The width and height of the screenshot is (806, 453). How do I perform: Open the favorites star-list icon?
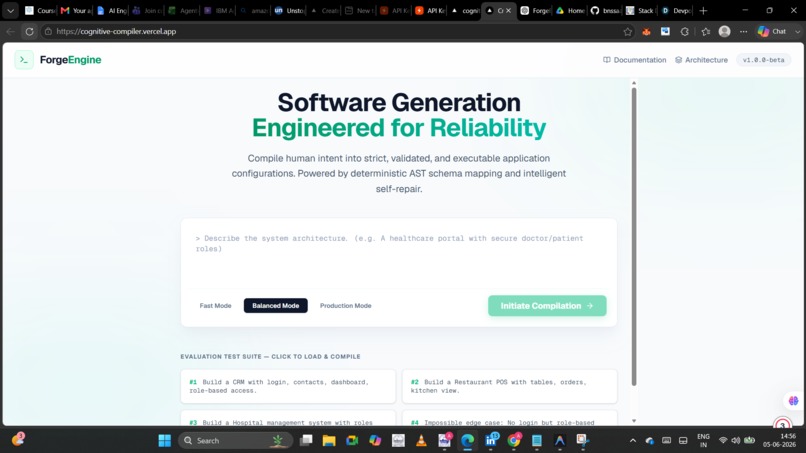tap(705, 31)
